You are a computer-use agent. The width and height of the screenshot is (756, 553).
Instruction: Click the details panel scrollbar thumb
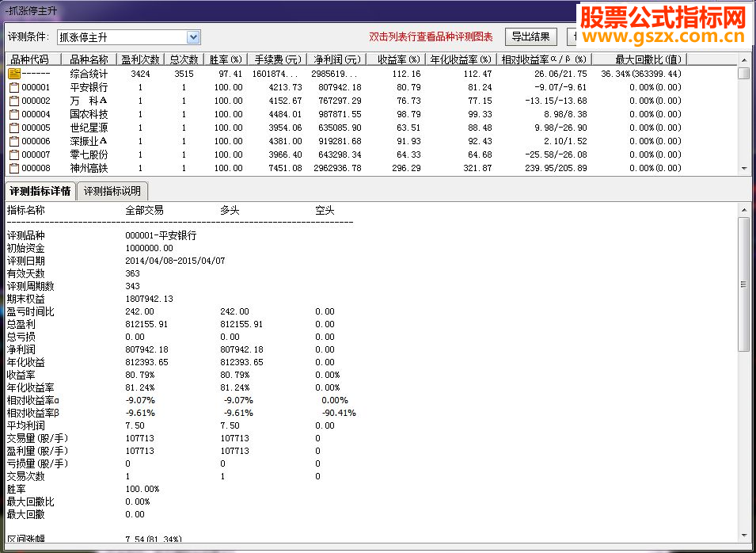click(x=744, y=284)
